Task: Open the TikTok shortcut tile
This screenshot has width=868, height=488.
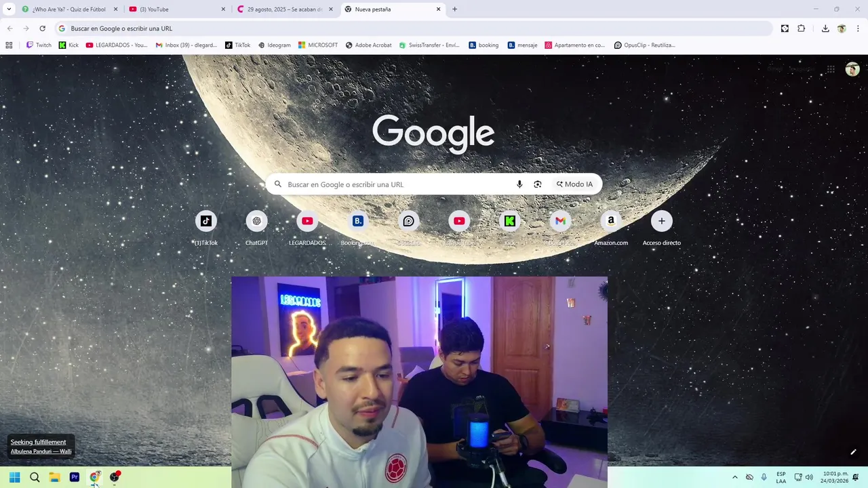Action: (x=206, y=229)
